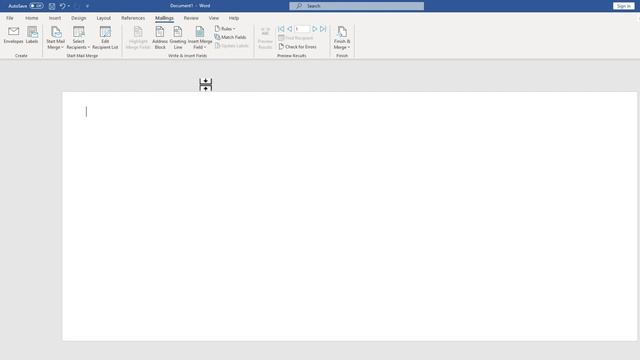Click the Undo icon
The image size is (640, 360).
pos(62,6)
